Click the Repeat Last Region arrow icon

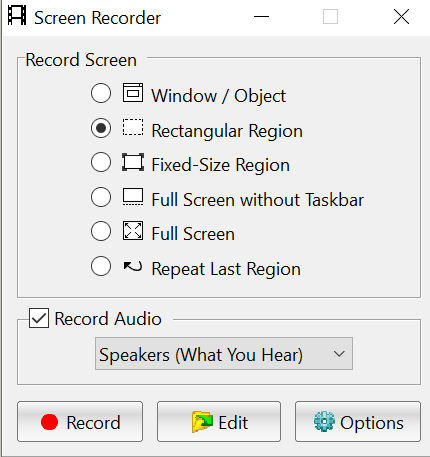click(133, 266)
